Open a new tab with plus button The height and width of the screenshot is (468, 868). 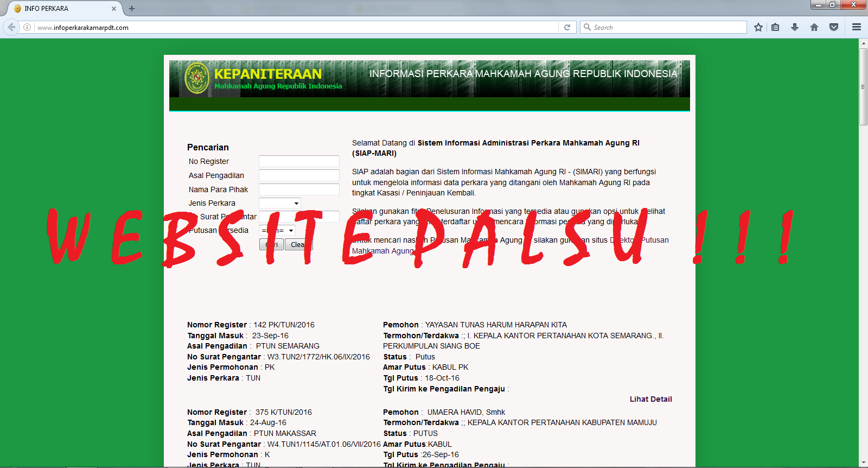click(132, 9)
